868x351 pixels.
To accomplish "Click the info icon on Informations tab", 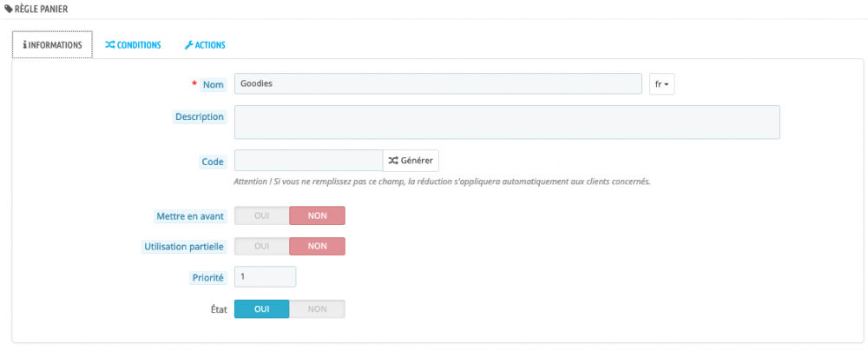I will 25,45.
